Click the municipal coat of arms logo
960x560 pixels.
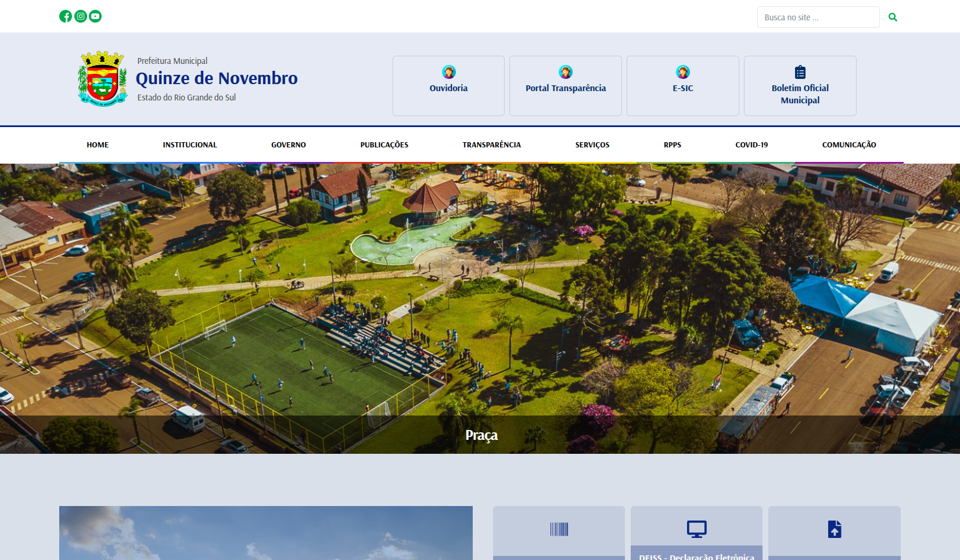click(x=103, y=79)
